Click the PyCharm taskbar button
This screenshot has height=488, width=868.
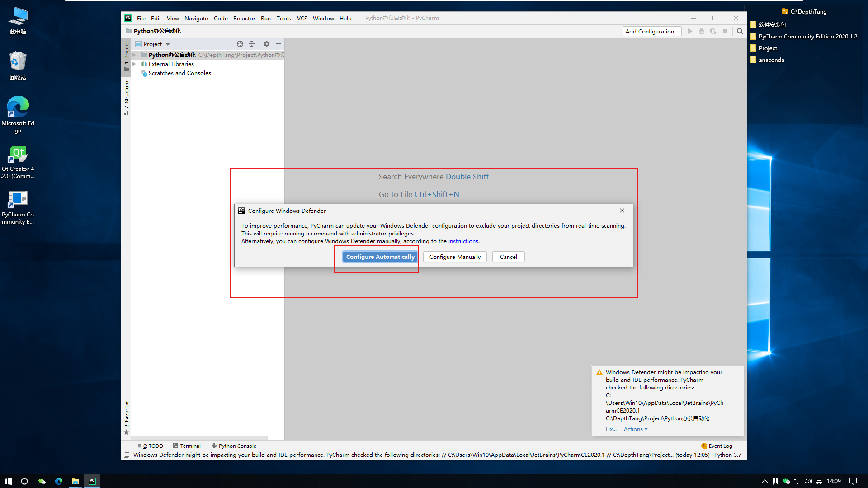pyautogui.click(x=92, y=481)
